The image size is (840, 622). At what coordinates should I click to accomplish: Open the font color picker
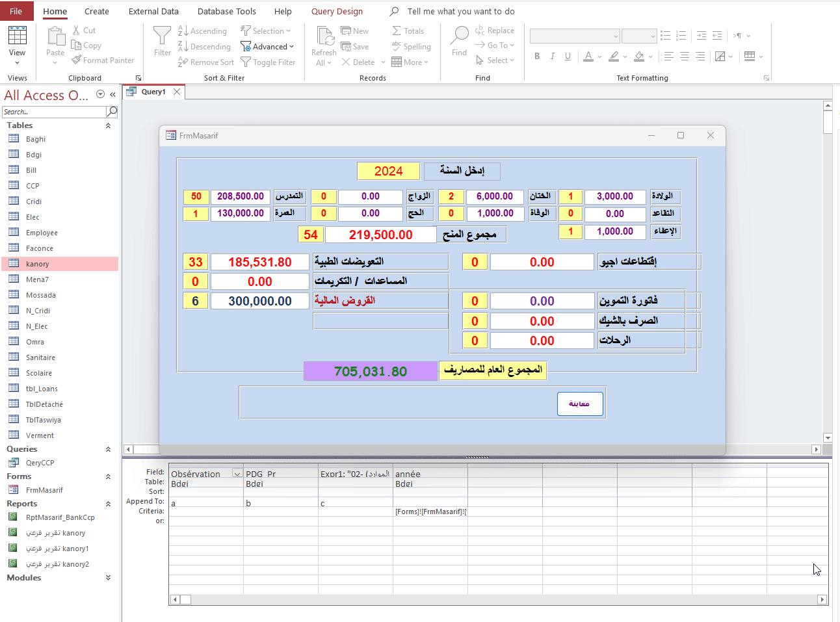coord(599,57)
